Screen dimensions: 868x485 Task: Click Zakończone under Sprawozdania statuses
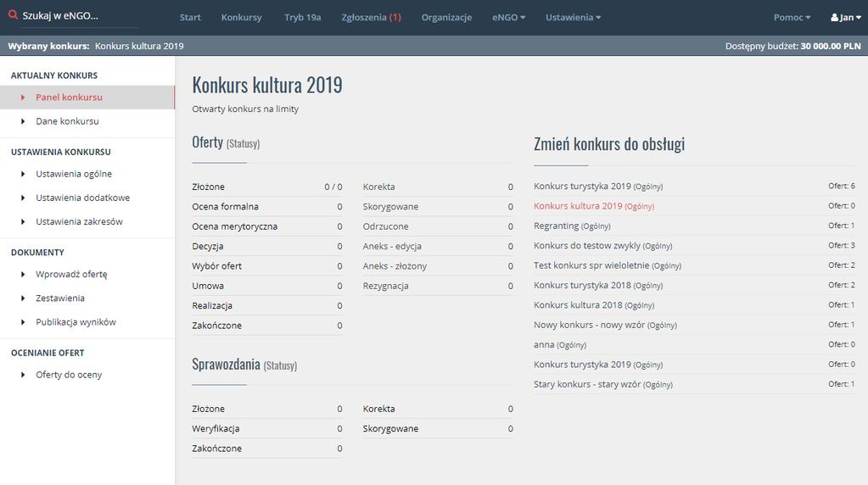click(x=266, y=449)
